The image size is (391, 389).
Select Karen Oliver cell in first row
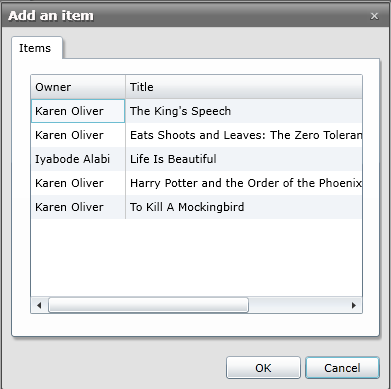(x=78, y=111)
